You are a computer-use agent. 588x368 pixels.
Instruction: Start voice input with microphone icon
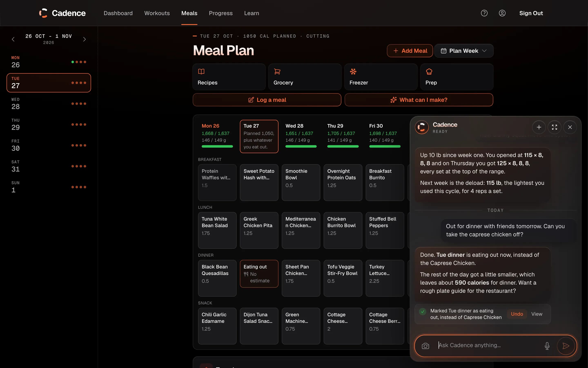547,346
